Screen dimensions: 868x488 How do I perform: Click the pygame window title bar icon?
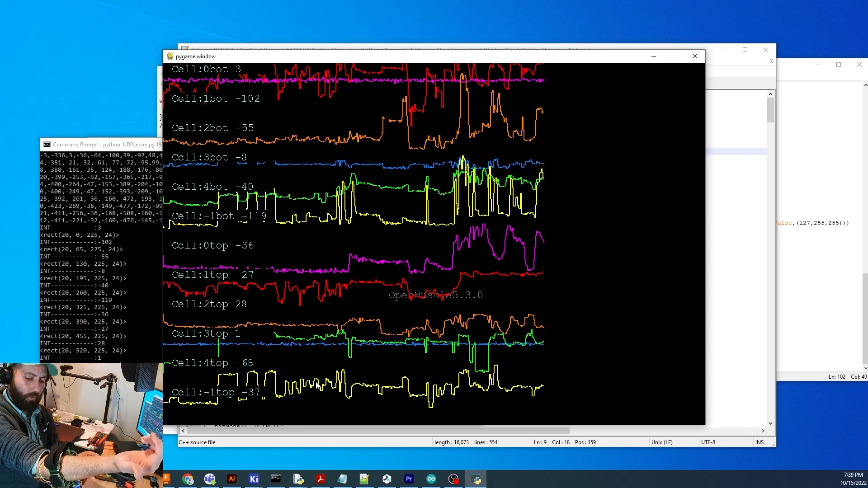tap(170, 56)
